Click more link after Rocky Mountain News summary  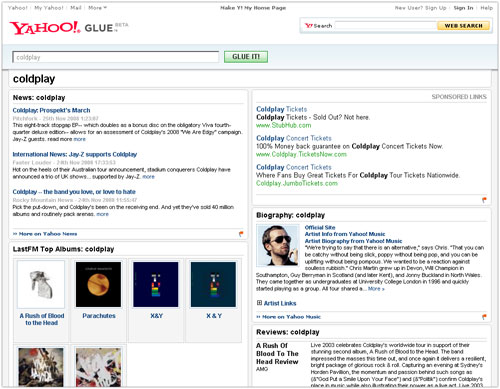[x=102, y=214]
